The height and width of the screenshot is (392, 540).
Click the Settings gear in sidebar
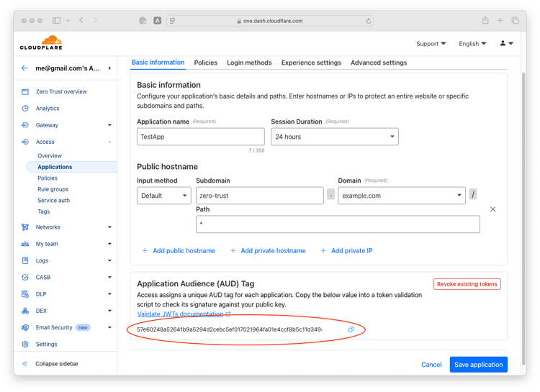[x=25, y=344]
